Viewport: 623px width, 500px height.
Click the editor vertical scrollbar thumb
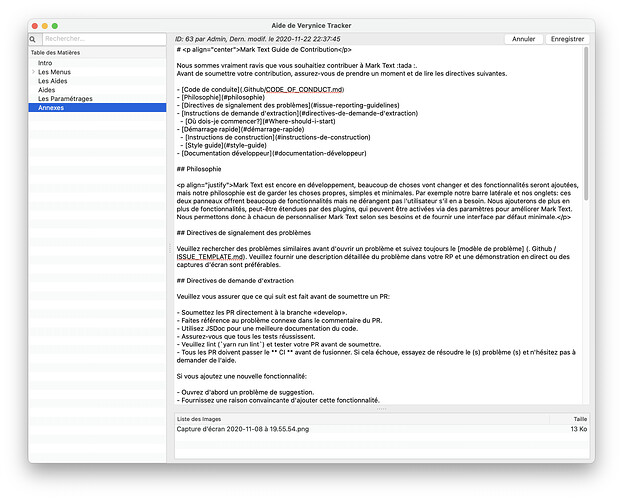pos(586,123)
